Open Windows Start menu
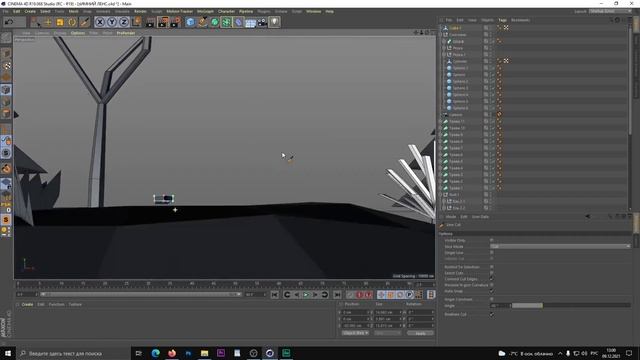The width and height of the screenshot is (640, 360). [8, 353]
